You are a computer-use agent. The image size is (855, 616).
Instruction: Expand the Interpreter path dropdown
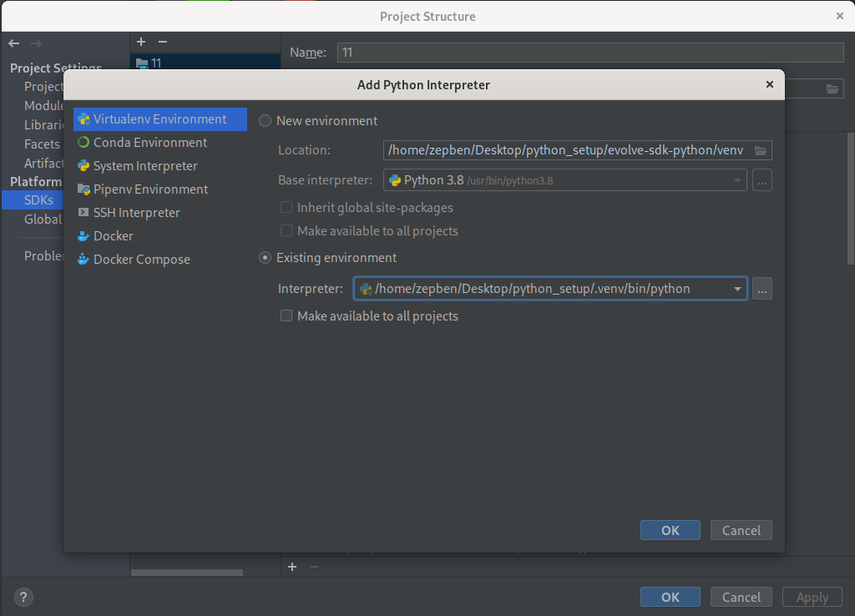pyautogui.click(x=737, y=290)
